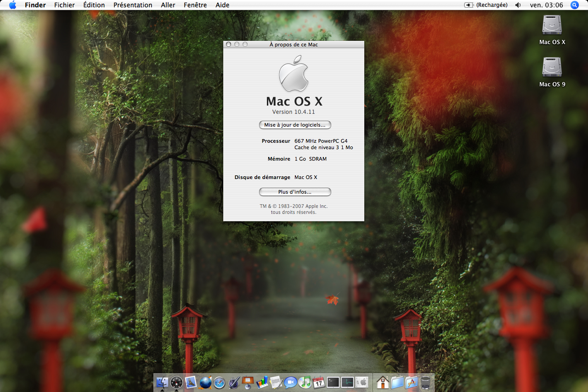Click 'Mise à jour de logiciels...' button
Viewport: 588px width, 392px height.
[x=295, y=125]
